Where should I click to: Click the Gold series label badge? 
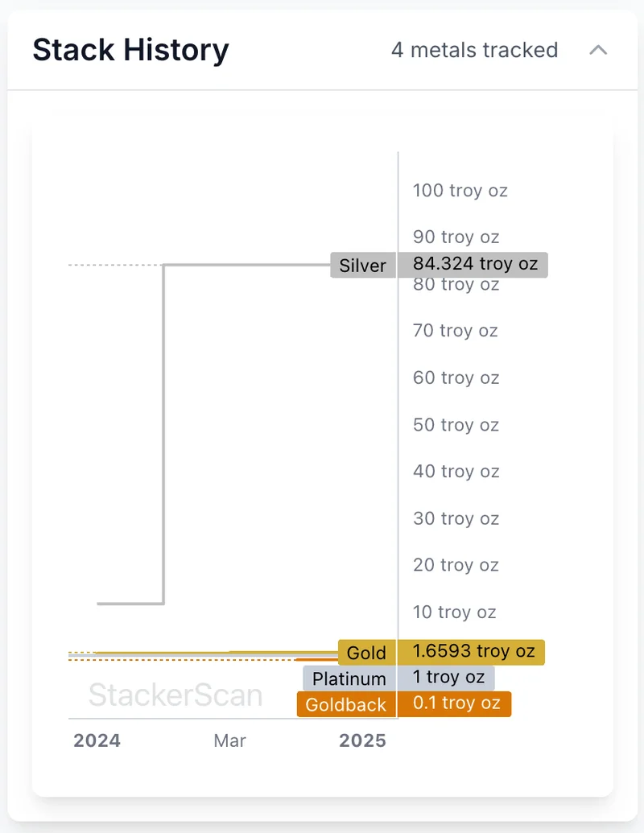pos(366,653)
